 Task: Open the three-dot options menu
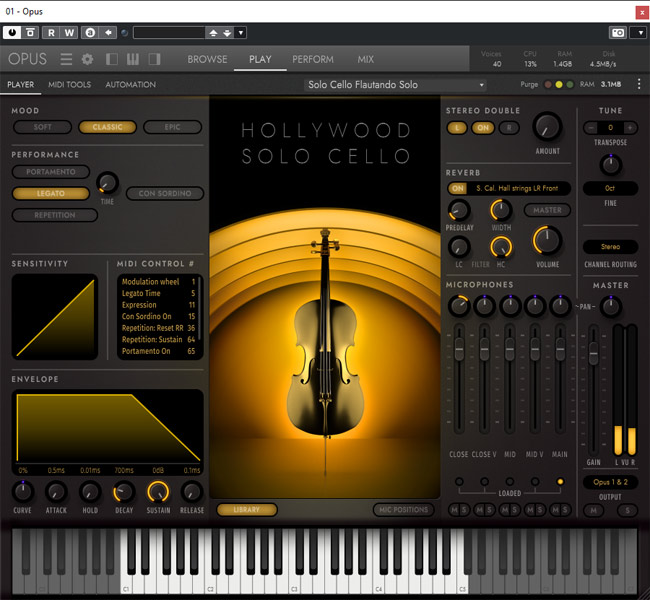point(640,85)
